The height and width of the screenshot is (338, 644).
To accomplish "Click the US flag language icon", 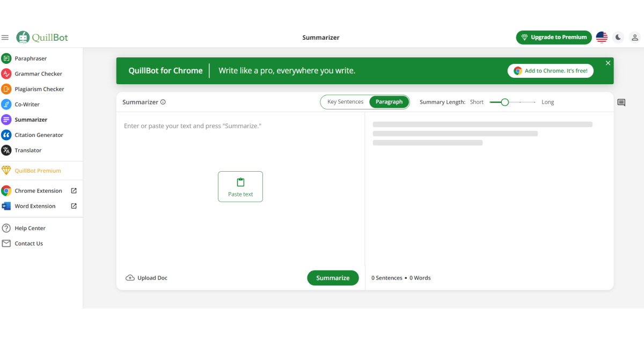I will pos(602,38).
